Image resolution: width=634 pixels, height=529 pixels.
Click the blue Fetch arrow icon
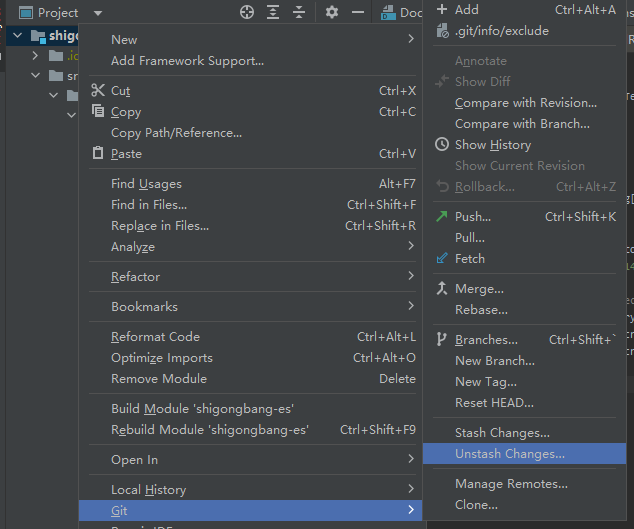443,258
